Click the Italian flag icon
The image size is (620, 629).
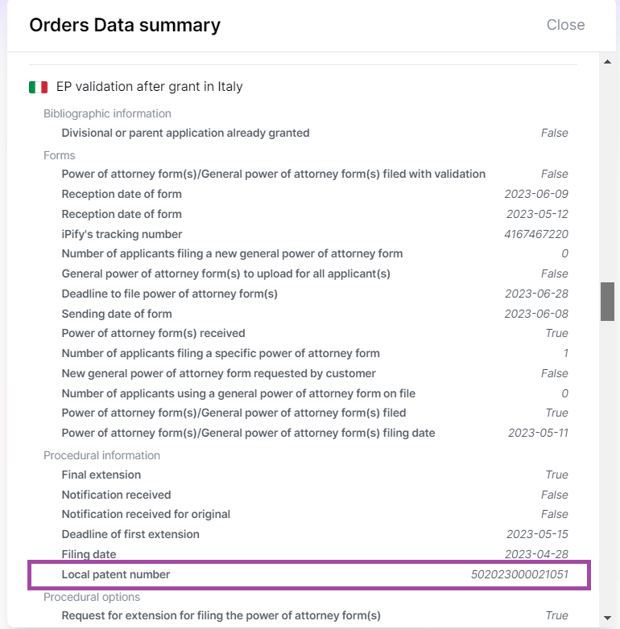coord(38,87)
